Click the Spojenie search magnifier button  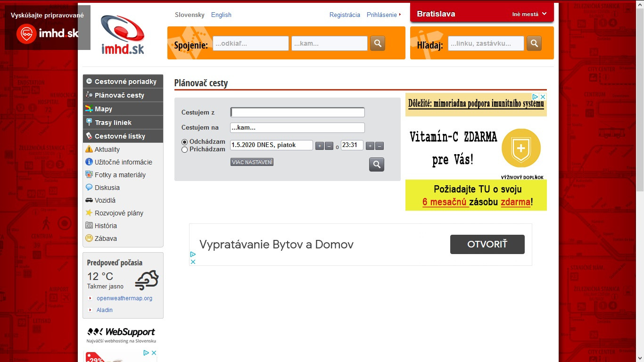coord(378,43)
